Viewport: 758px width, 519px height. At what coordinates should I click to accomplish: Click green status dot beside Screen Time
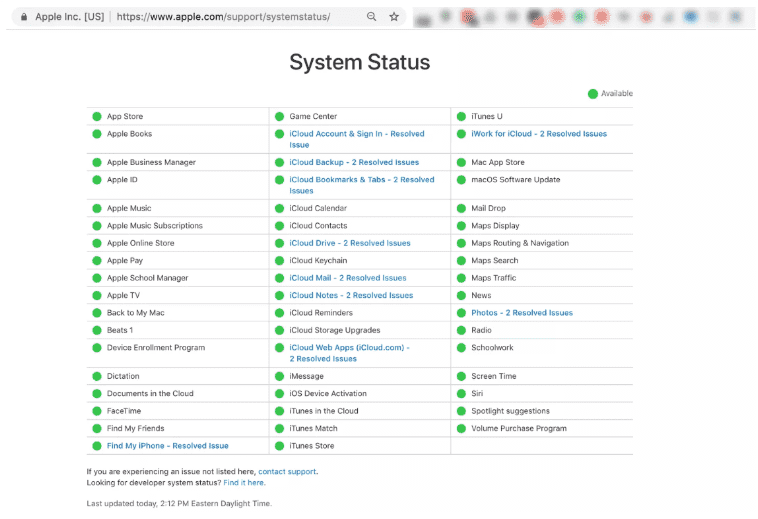click(461, 376)
